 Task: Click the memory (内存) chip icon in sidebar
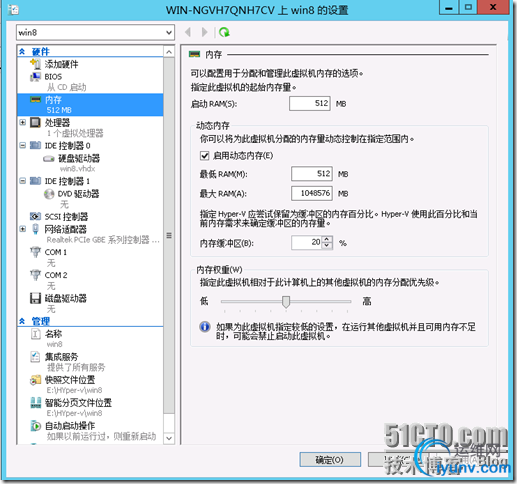click(35, 99)
